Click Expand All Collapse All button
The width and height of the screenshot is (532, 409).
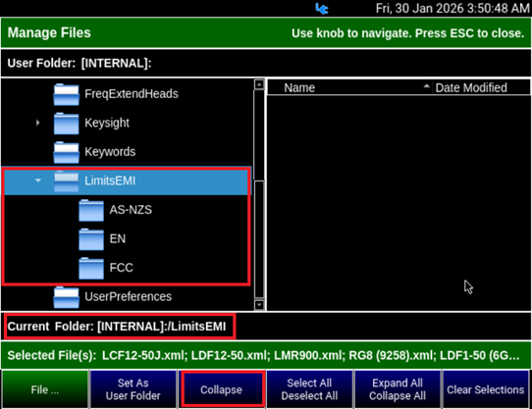[x=398, y=389]
